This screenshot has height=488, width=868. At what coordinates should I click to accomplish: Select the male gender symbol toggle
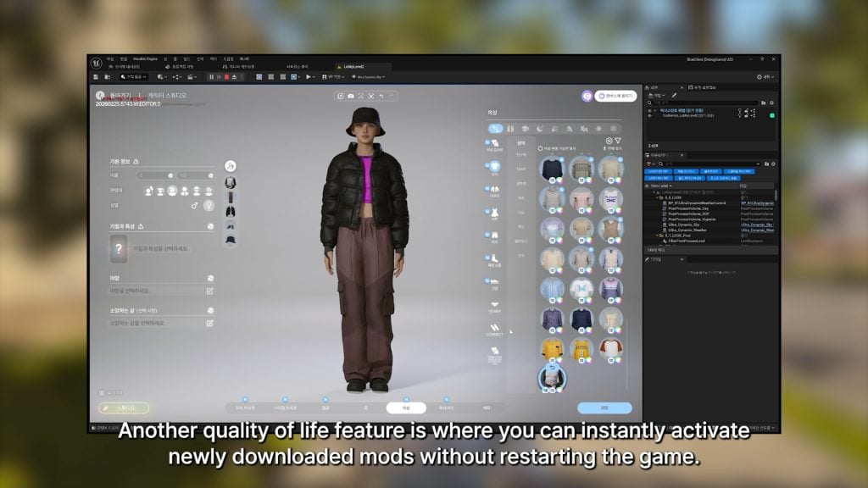point(195,206)
